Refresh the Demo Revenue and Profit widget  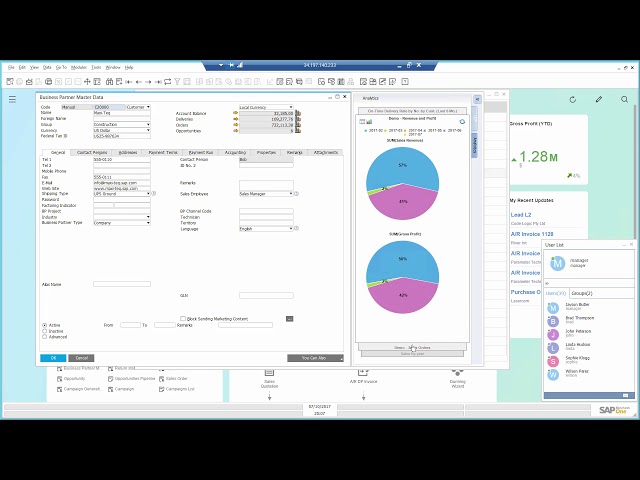462,122
